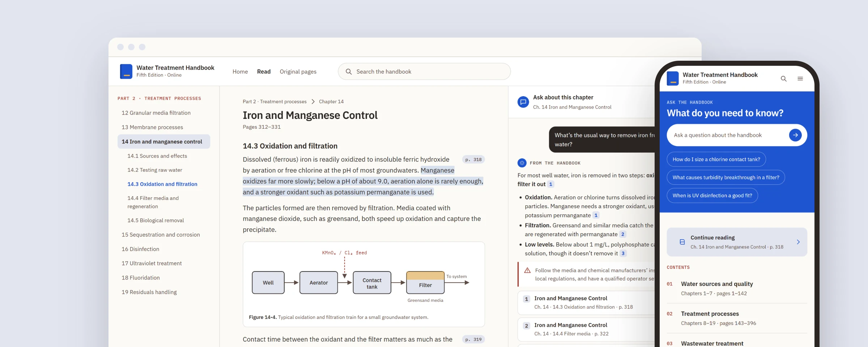
Task: Click the chat bubble icon beside Ask about this chapter
Action: (523, 102)
